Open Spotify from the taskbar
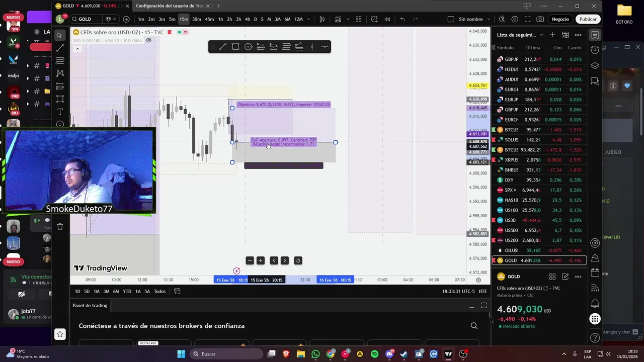The height and width of the screenshot is (362, 644). (375, 354)
